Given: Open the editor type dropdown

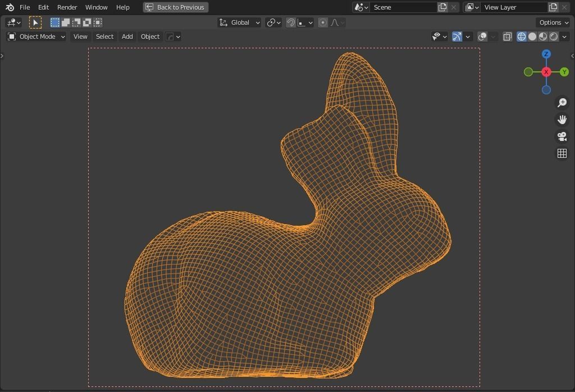Looking at the screenshot, I should pos(13,22).
